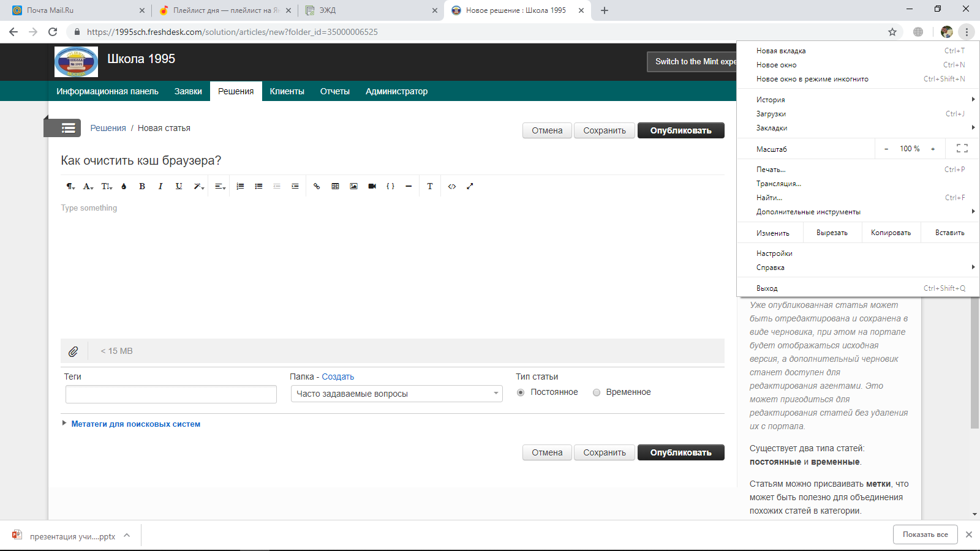Insert a horizontal line

[409, 186]
